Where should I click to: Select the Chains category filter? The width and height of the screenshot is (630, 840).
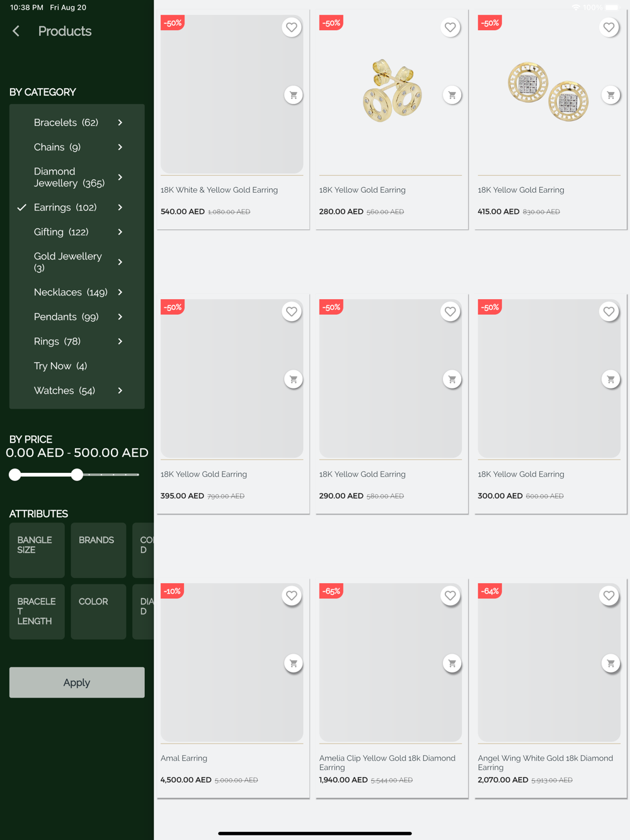57,147
